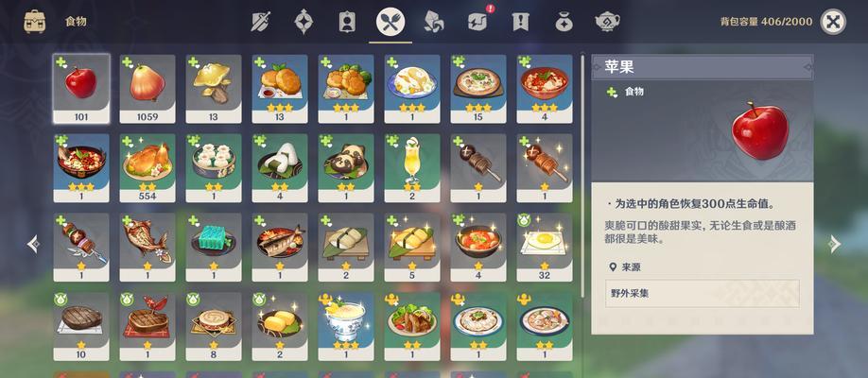Go to previous page with left arrow
This screenshot has width=868, height=378.
click(x=34, y=244)
